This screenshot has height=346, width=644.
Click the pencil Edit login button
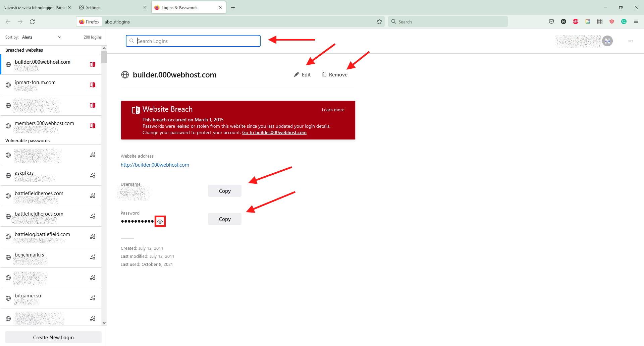(302, 75)
